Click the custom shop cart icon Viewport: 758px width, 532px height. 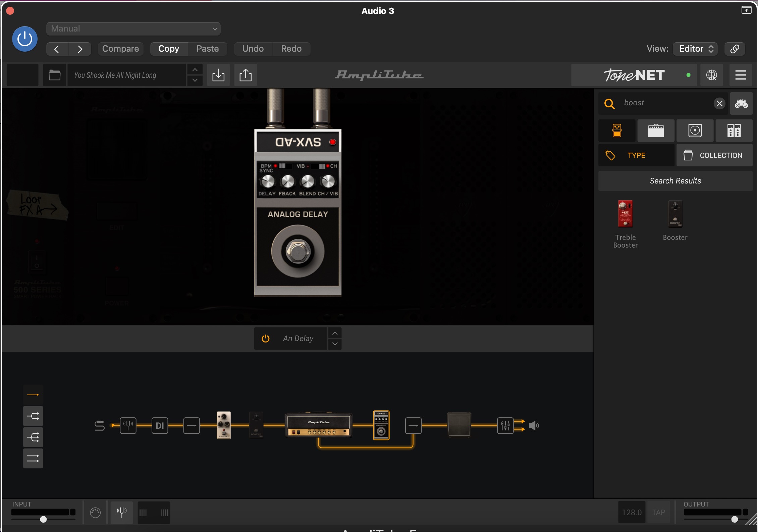741,103
